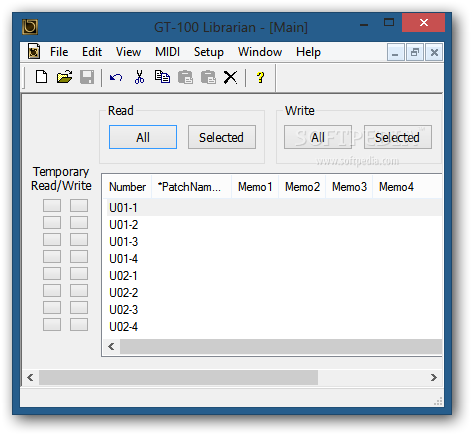Click left temporary button beside U01-4
472x435 pixels.
click(x=52, y=257)
